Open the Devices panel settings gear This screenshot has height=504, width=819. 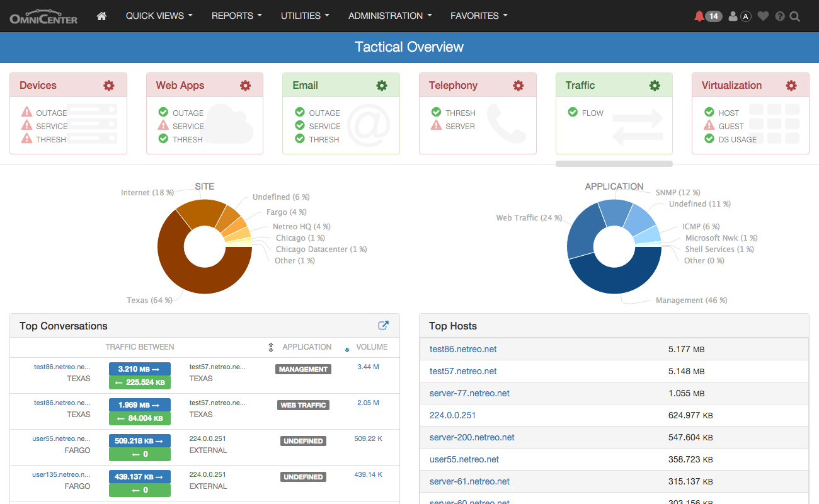coord(108,85)
